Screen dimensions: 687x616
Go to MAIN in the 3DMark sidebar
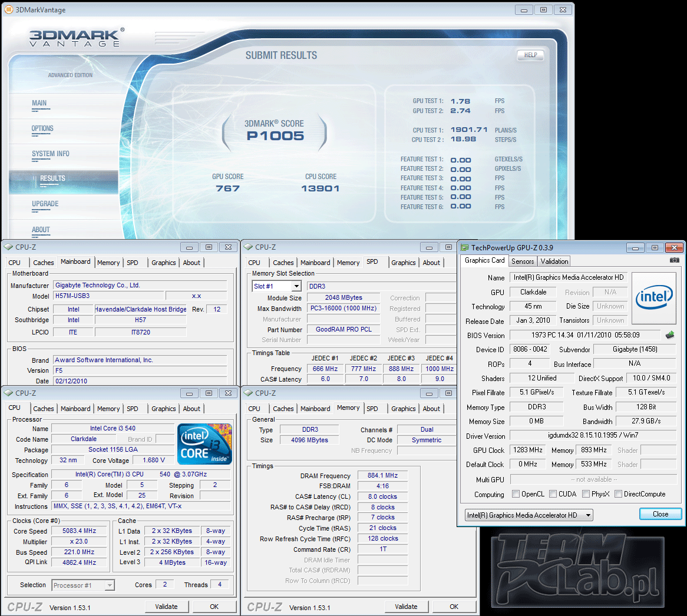point(39,103)
